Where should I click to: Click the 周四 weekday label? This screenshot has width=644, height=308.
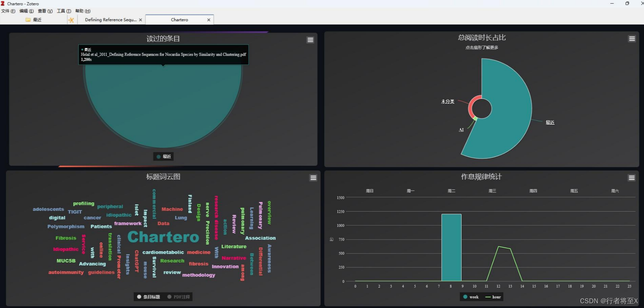point(533,191)
